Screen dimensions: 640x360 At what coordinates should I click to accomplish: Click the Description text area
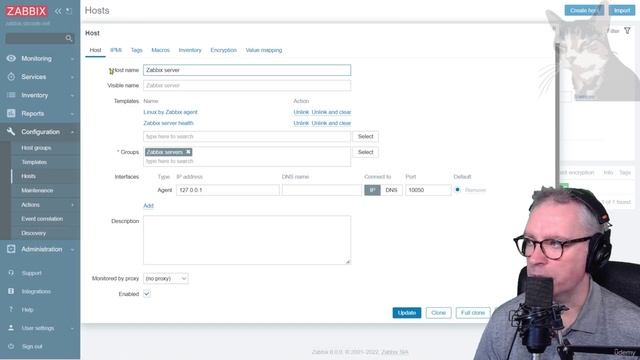click(x=247, y=240)
